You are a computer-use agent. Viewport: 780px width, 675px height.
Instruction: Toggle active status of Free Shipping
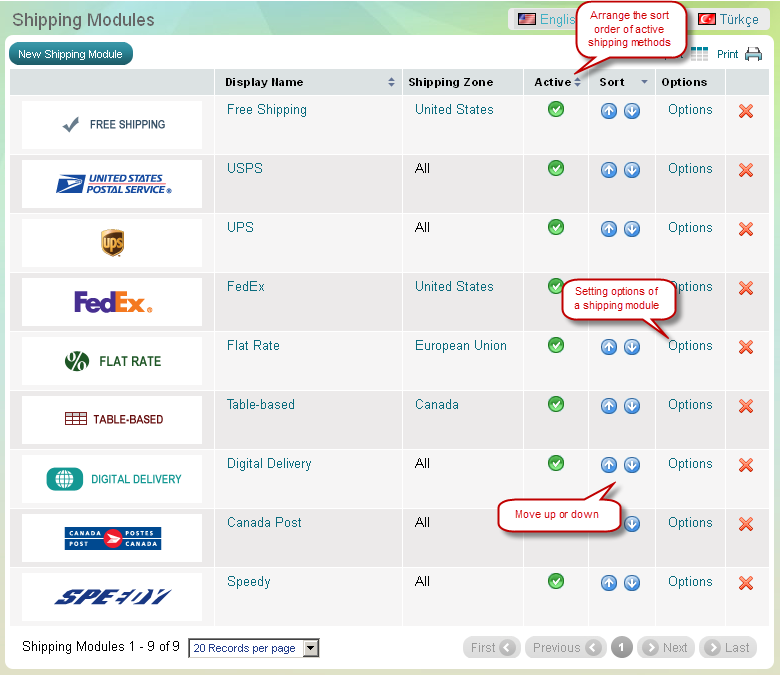coord(556,109)
